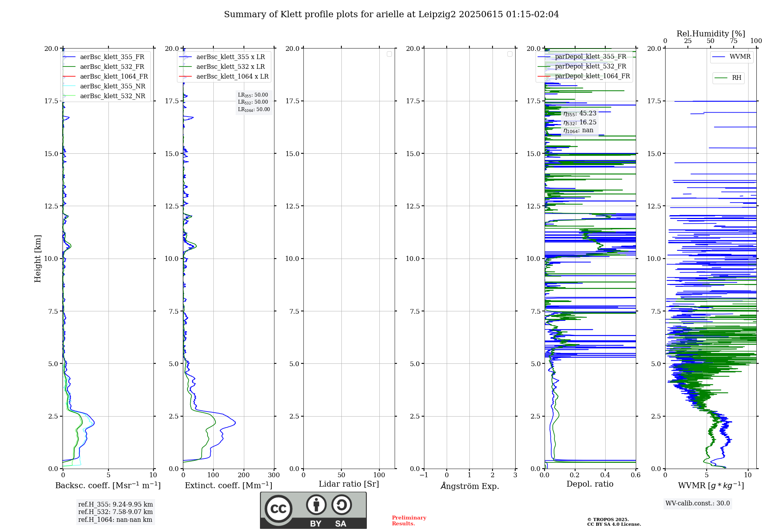The height and width of the screenshot is (532, 783).
Task: Click light green line sample beside aerBsc_klett_532_NR
Action: coord(69,96)
